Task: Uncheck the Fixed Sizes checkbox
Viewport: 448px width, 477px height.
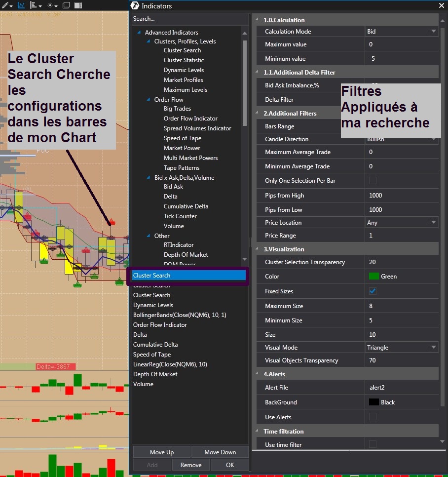Action: 373,291
